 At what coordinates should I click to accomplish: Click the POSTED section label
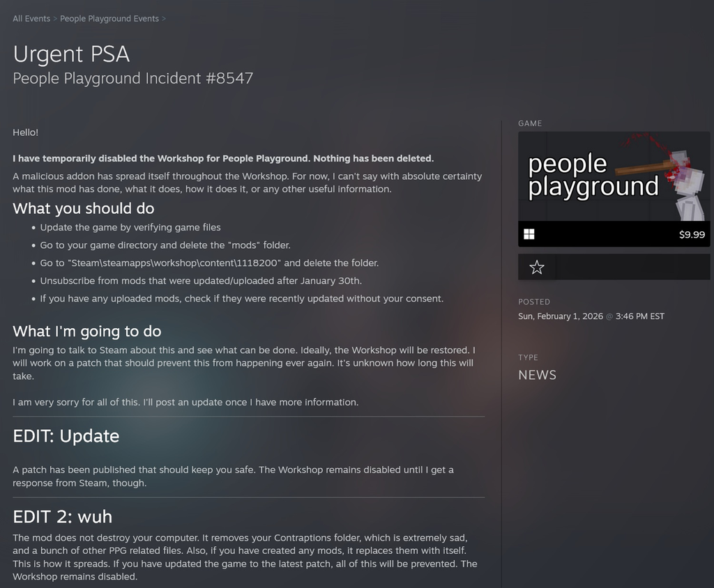pos(534,302)
